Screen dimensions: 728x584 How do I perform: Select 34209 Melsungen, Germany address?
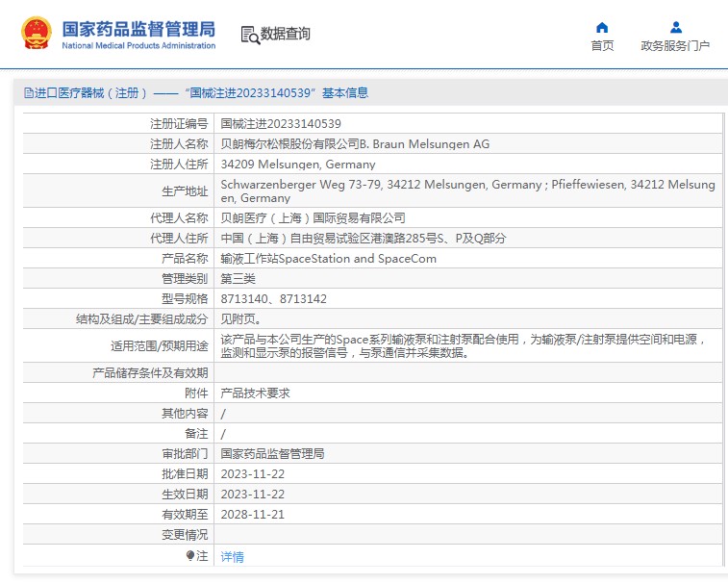[x=298, y=165]
